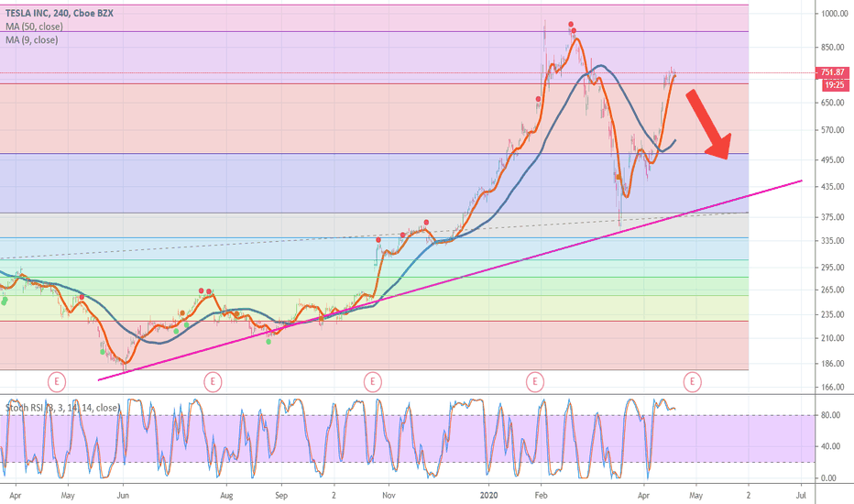854x504 pixels.
Task: Click the 850.00 price axis label
Action: click(833, 48)
